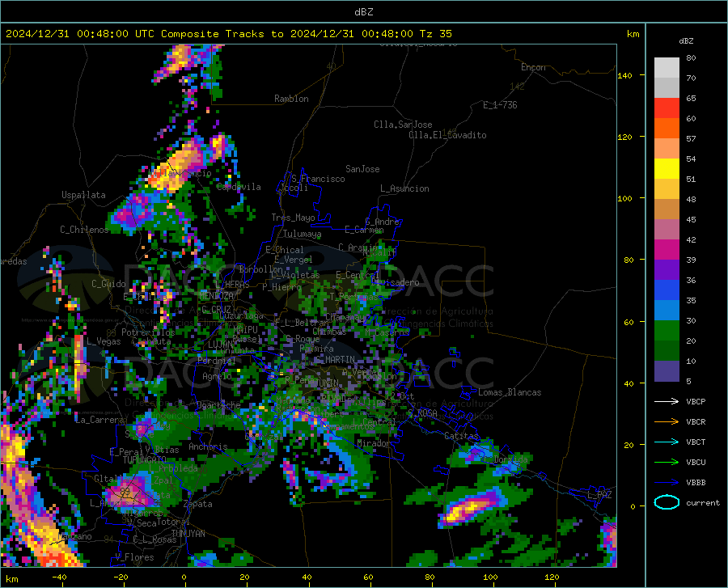Select the slate purple 5–10 dBZ swatch
Viewport: 728px width, 588px height.
pos(667,370)
